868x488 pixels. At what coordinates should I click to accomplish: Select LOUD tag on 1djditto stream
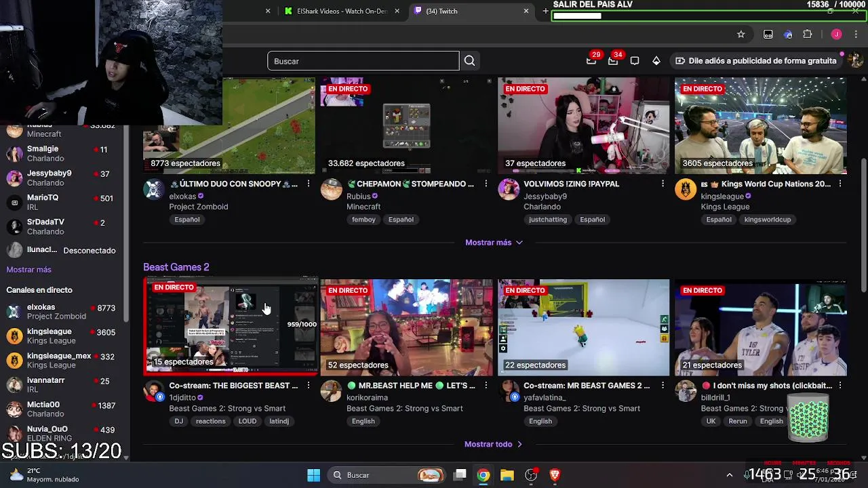[x=248, y=421]
